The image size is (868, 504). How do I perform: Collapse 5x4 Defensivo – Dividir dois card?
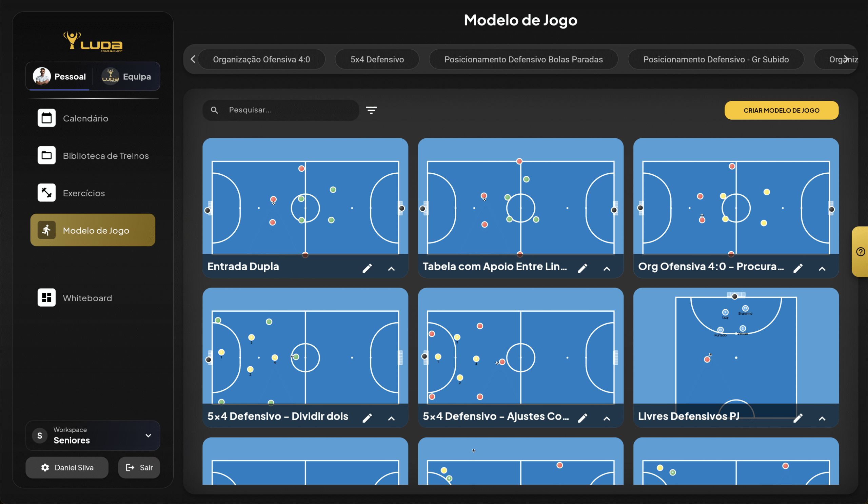pyautogui.click(x=391, y=419)
